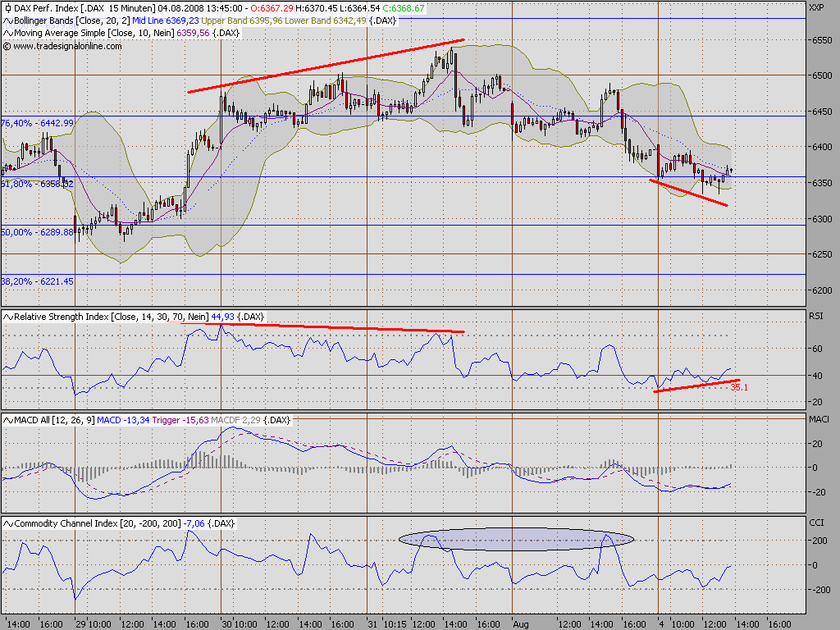
Task: Click the indicator icon before Moving Average Simple
Action: [8, 33]
